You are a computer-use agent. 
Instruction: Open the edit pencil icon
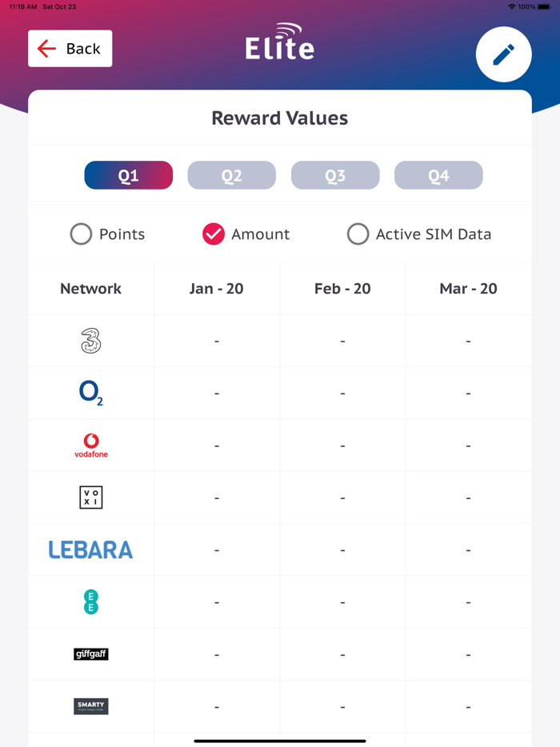pos(503,54)
